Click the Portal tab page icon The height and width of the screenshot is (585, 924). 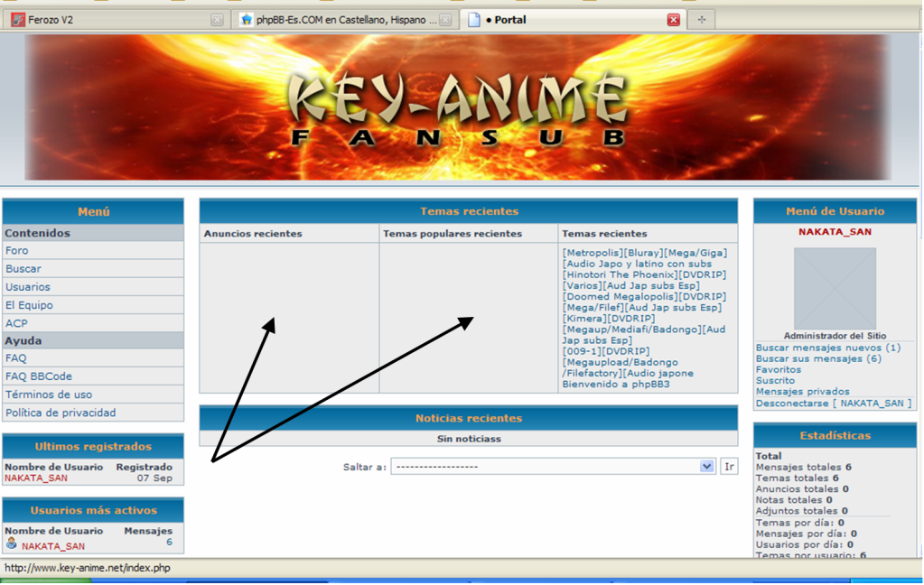[x=474, y=20]
